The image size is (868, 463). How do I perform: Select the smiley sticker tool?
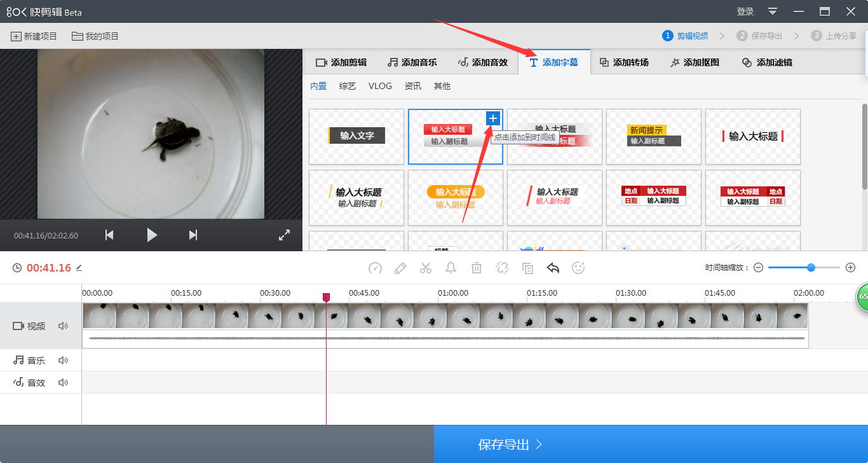click(578, 268)
